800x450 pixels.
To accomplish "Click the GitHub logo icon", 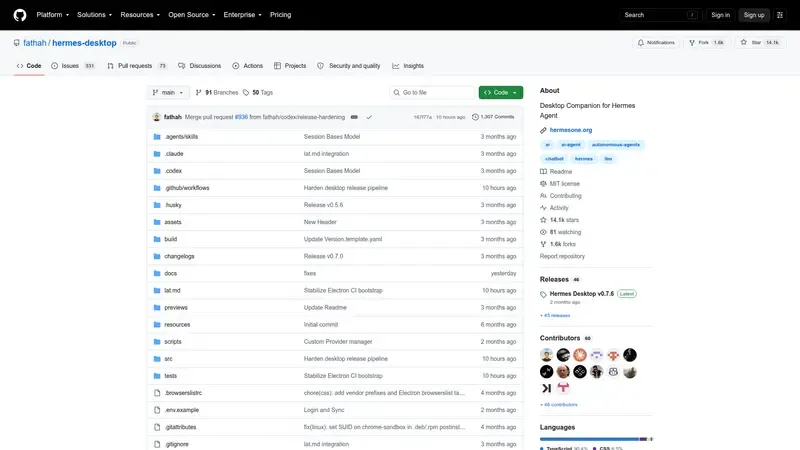I will (20, 15).
